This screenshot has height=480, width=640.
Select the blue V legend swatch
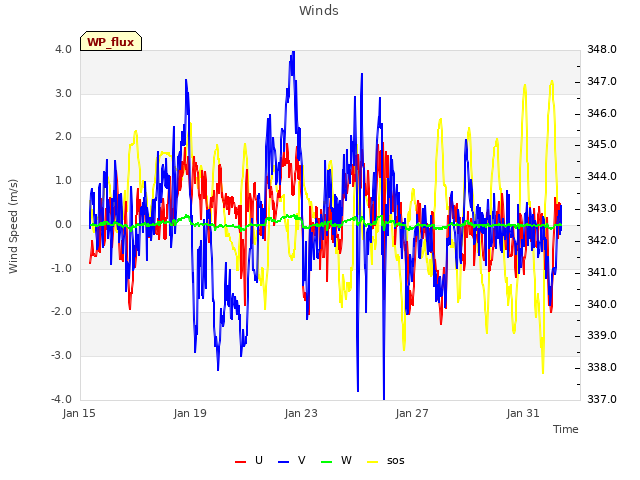coord(283,461)
